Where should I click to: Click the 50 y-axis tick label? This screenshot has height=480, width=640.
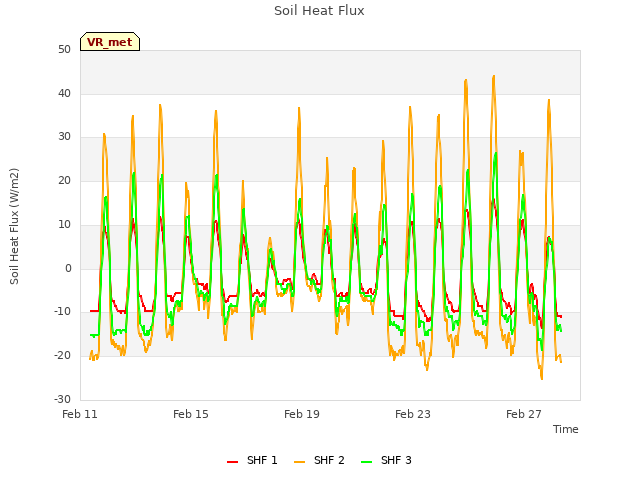tap(64, 49)
